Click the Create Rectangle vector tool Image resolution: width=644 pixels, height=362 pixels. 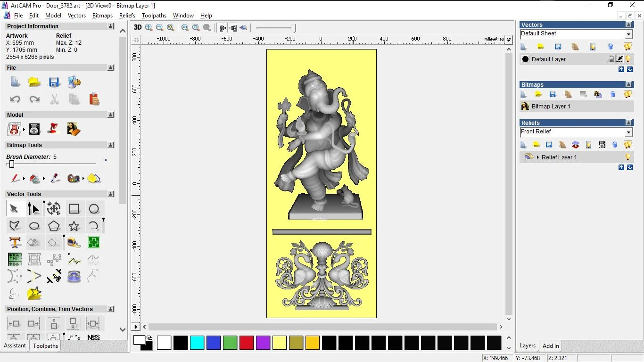tap(74, 209)
